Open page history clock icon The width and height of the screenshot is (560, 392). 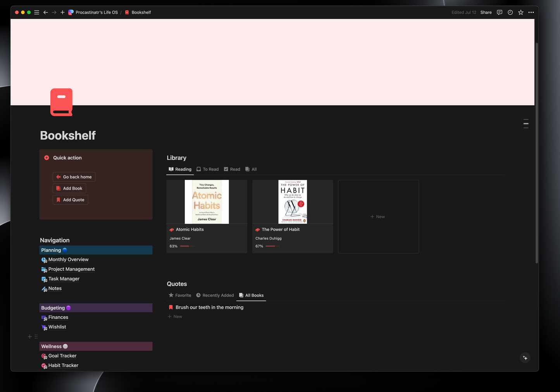[x=510, y=12]
